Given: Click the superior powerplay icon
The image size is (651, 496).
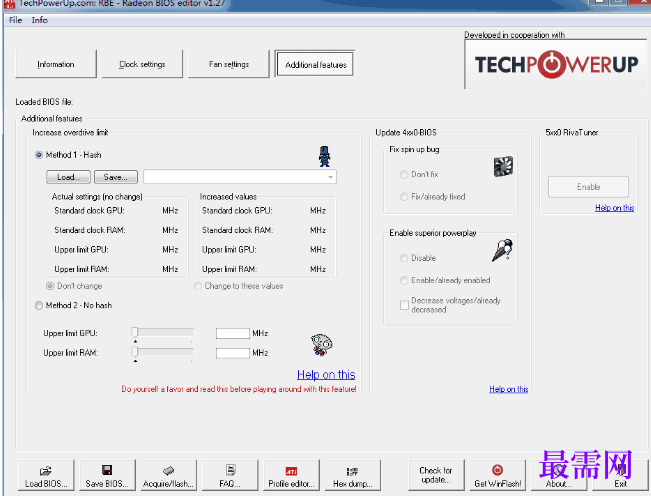Looking at the screenshot, I should tap(502, 250).
